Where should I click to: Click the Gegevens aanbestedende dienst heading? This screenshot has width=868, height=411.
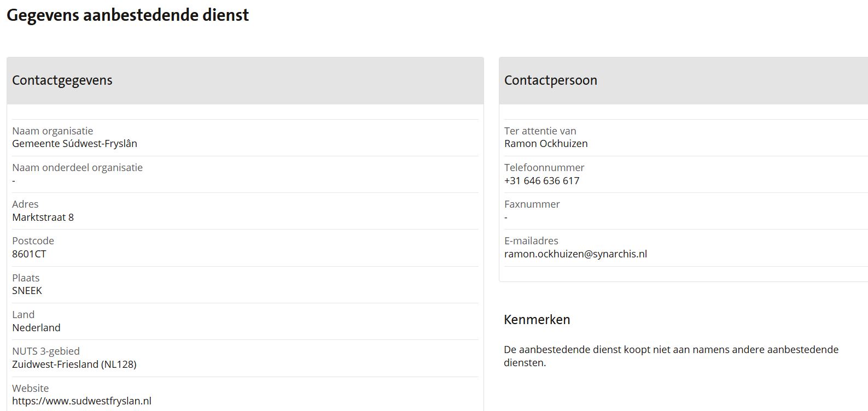coord(127,15)
